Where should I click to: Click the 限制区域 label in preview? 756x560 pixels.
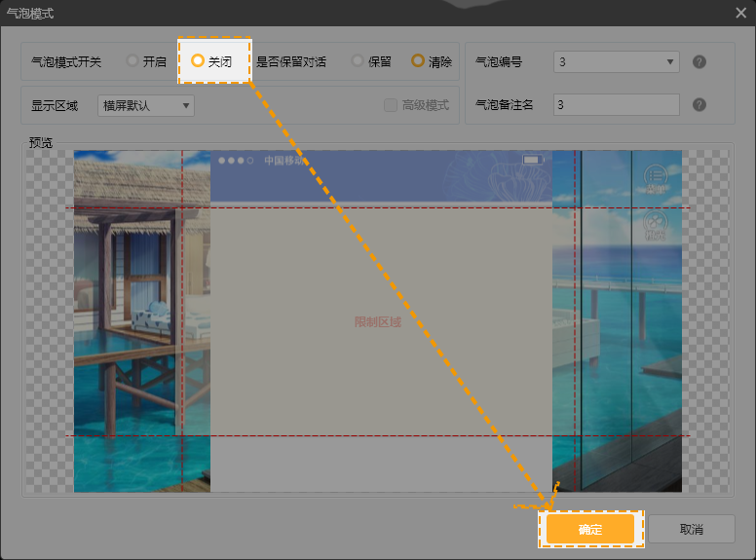pyautogui.click(x=378, y=322)
